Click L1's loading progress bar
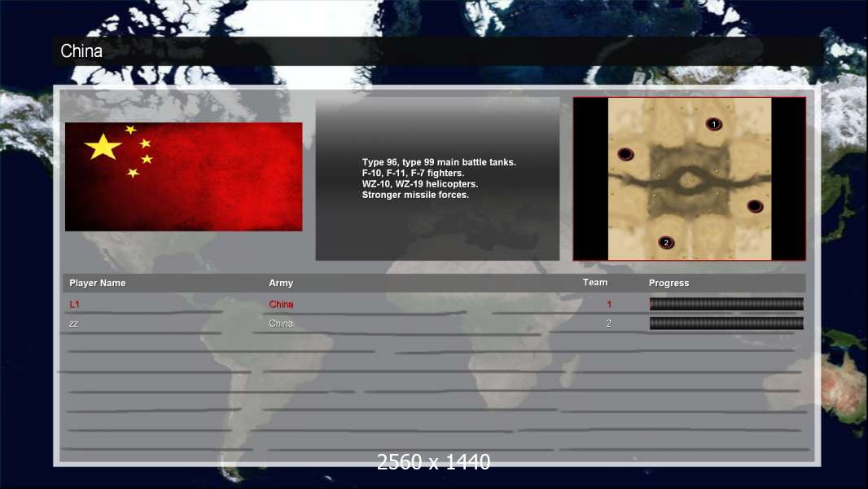This screenshot has height=489, width=868. 726,303
